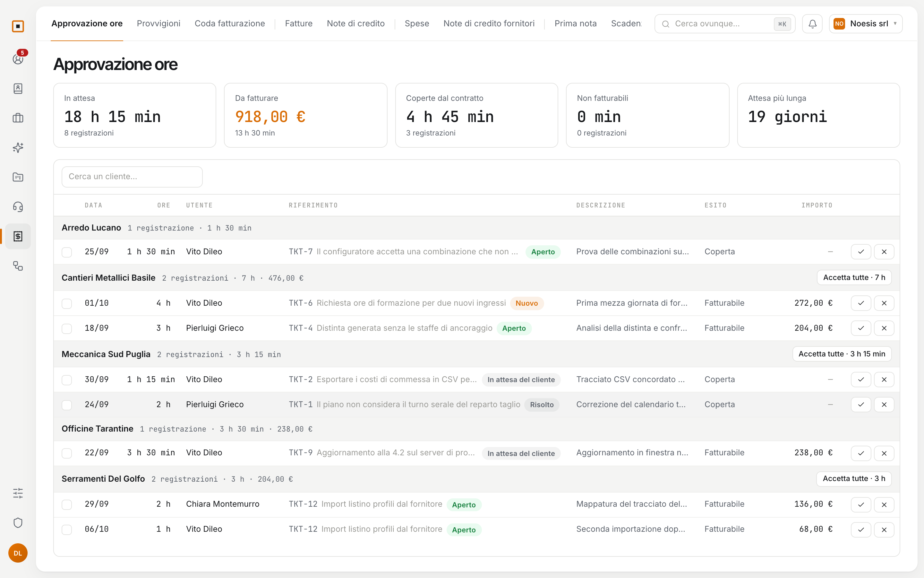The width and height of the screenshot is (924, 578).
Task: Check the 01/10 TKT-6 row checkbox
Action: click(x=67, y=303)
